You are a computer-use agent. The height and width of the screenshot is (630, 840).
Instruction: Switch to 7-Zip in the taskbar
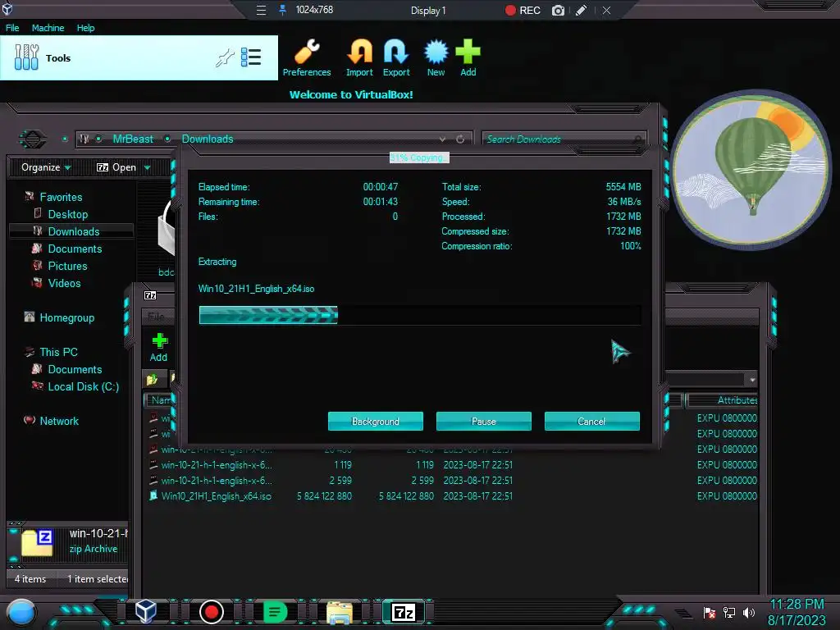pos(404,612)
